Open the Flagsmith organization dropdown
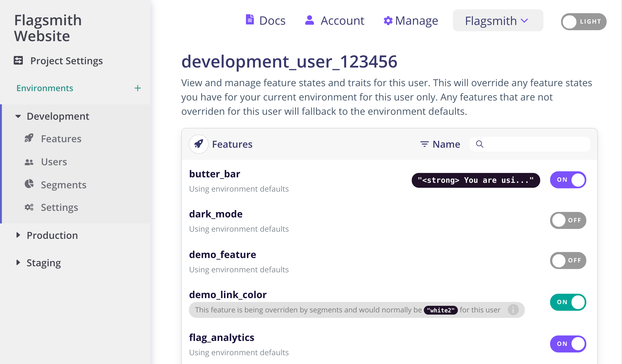This screenshot has height=364, width=622. (497, 20)
